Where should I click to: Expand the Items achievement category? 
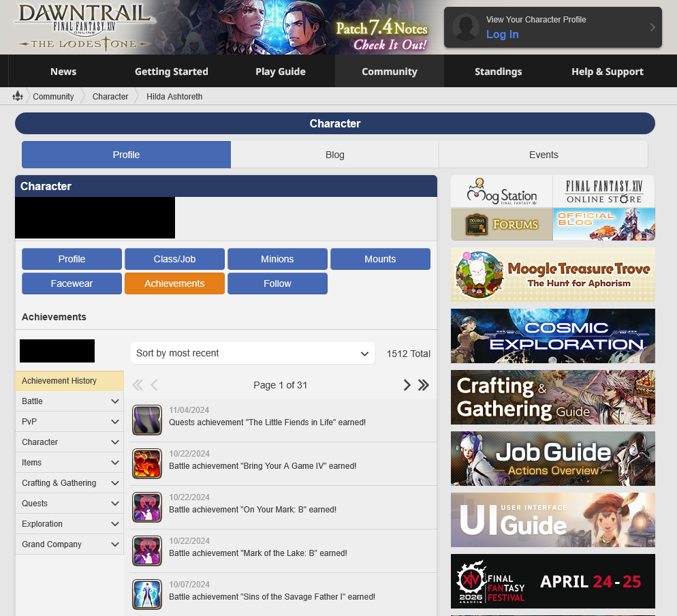click(x=69, y=463)
